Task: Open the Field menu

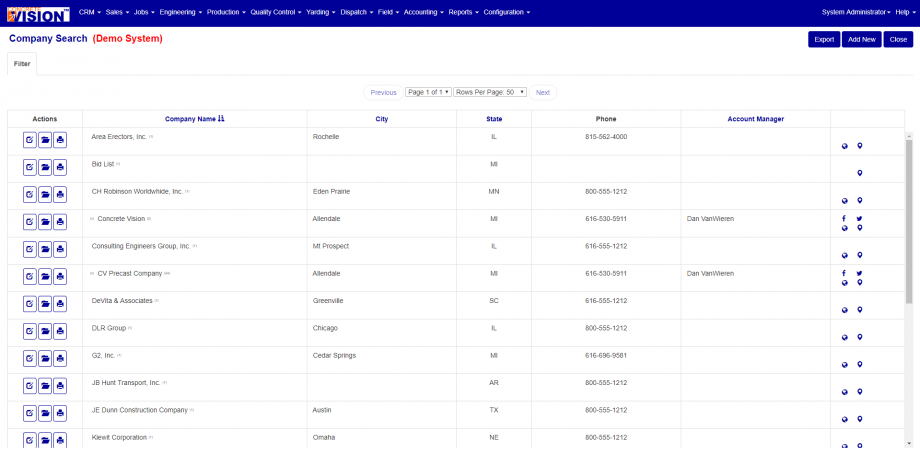Action: coord(388,12)
